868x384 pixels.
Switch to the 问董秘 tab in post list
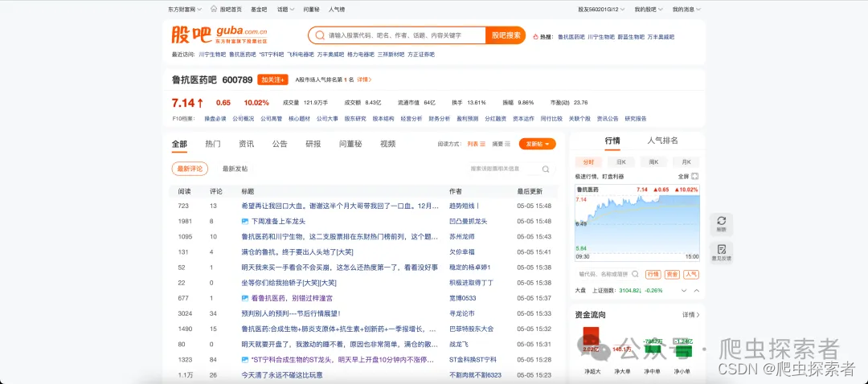tap(350, 144)
